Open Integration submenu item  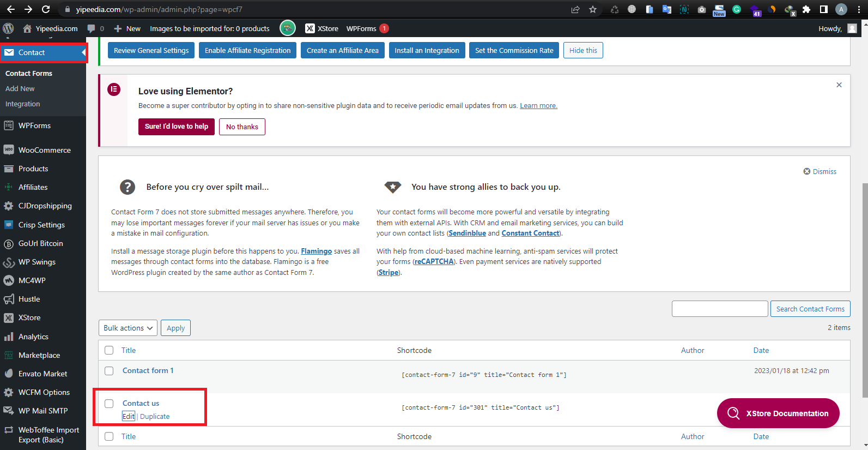tap(23, 104)
